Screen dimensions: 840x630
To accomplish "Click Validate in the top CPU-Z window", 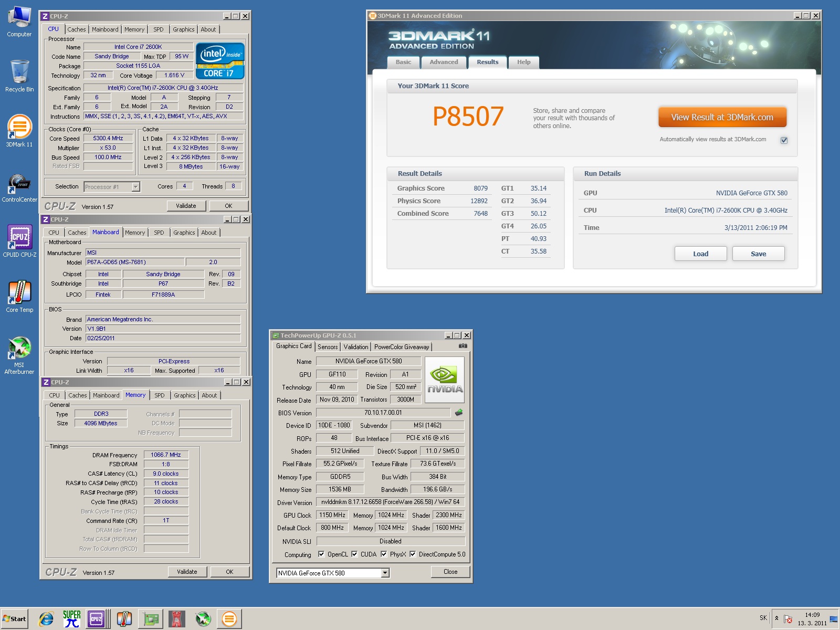I will click(x=186, y=206).
